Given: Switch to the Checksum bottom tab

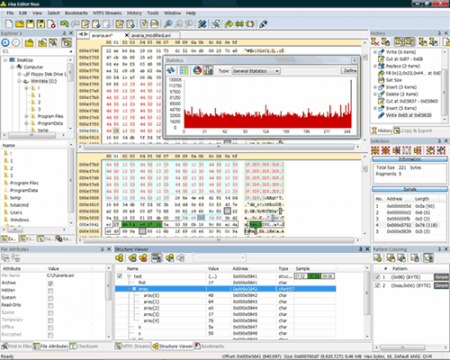Looking at the screenshot, I should (84, 346).
